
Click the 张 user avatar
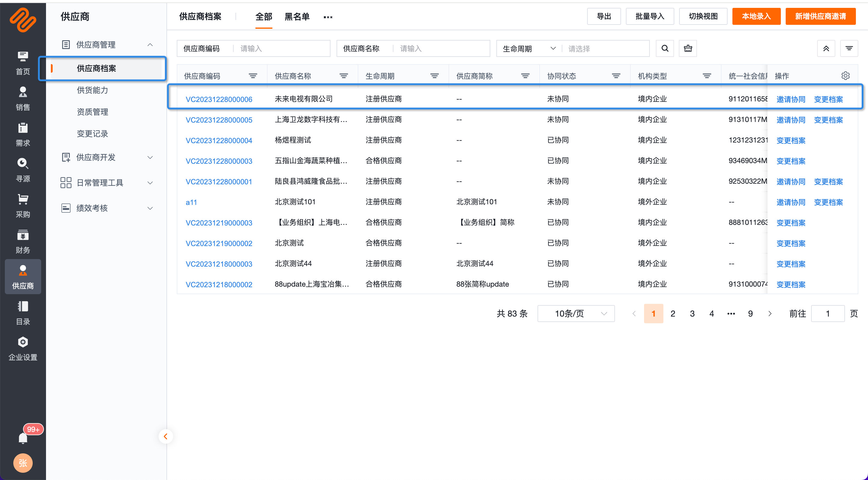[x=23, y=463]
